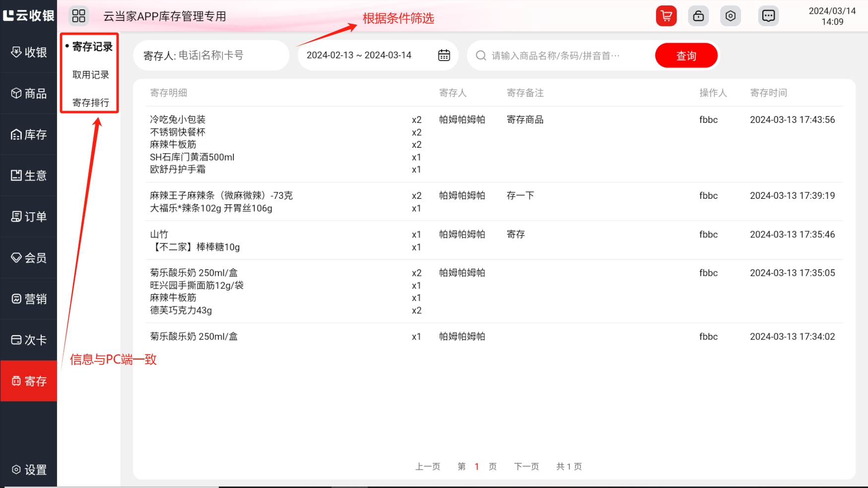Screen dimensions: 868x488
Task: Open 会员 members section in sidebar
Action: click(x=29, y=258)
